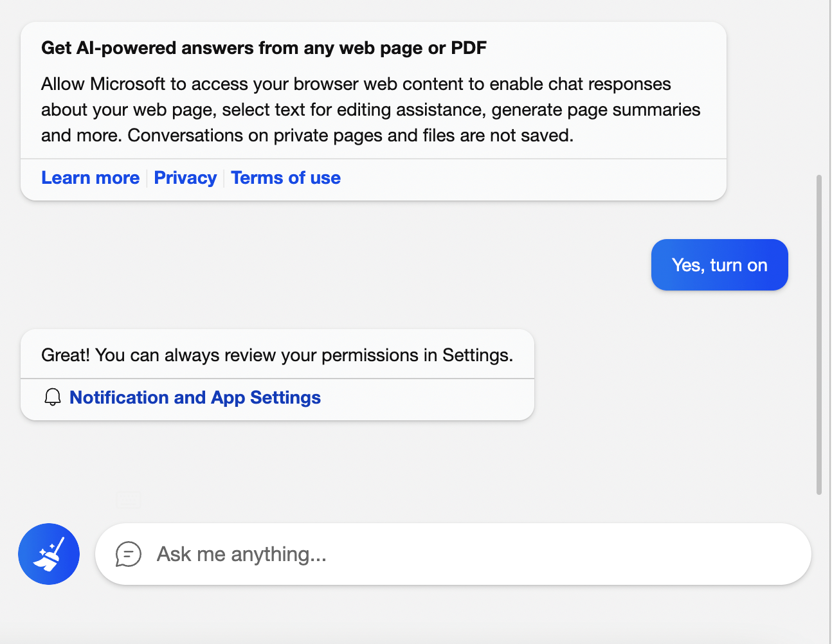Click the New topic broom icon

(x=49, y=554)
